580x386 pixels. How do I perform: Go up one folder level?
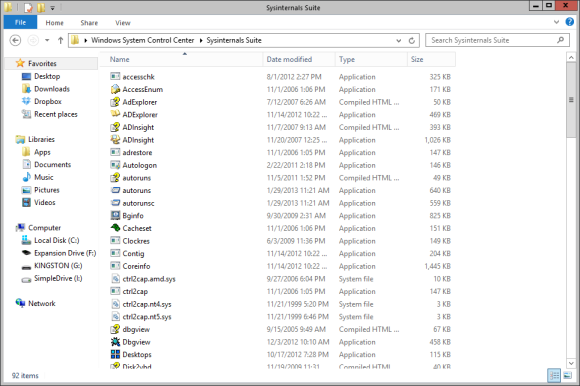point(60,40)
